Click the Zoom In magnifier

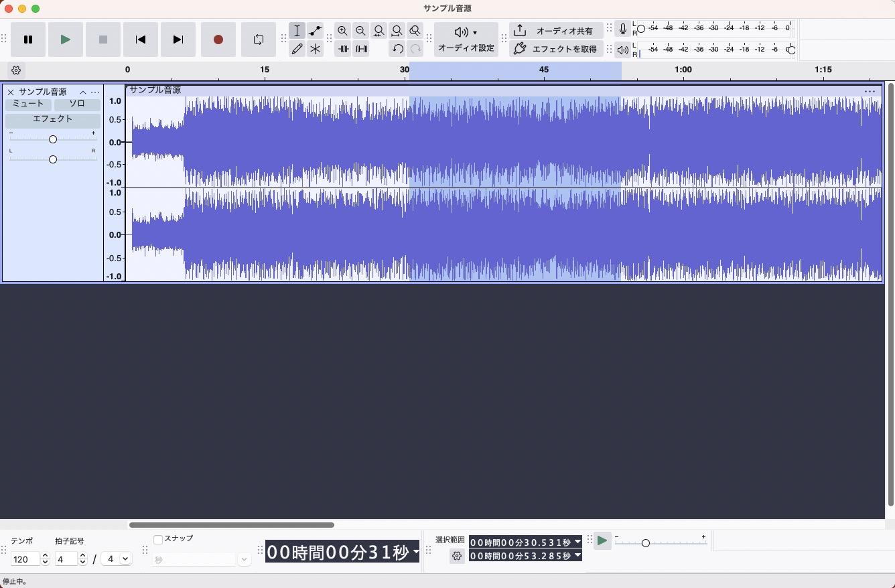(x=342, y=31)
